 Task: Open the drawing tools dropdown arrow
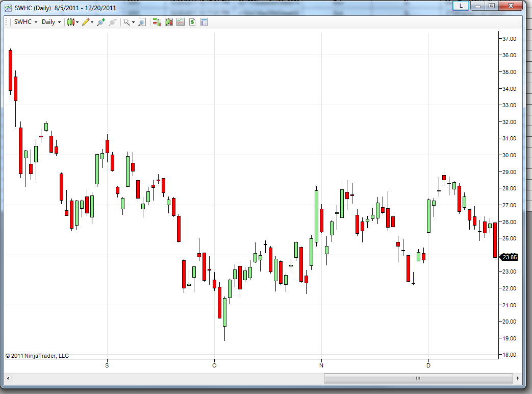(x=92, y=22)
